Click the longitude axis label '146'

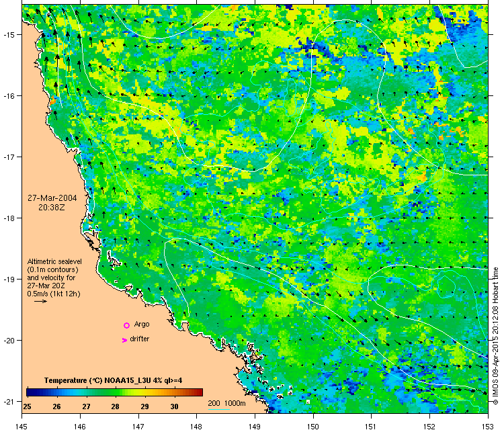pyautogui.click(x=80, y=427)
